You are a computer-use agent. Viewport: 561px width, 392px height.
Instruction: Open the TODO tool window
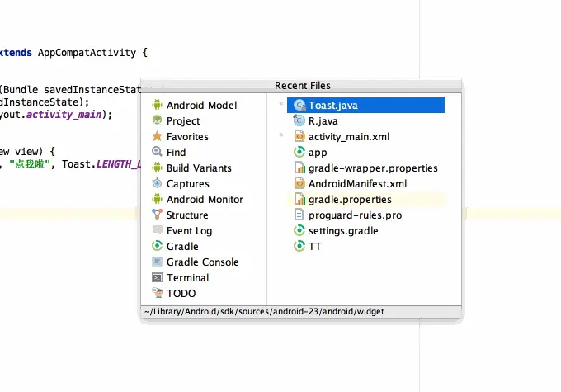click(174, 294)
